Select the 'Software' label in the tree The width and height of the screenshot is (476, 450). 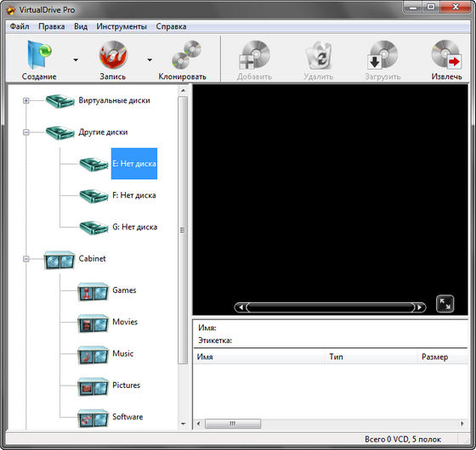pos(127,417)
